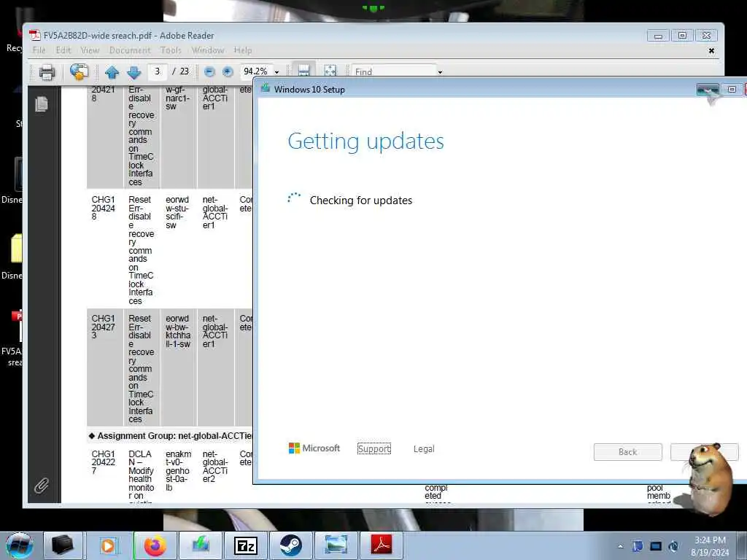
Task: Open the Edit menu in Adobe Reader
Action: pyautogui.click(x=63, y=50)
